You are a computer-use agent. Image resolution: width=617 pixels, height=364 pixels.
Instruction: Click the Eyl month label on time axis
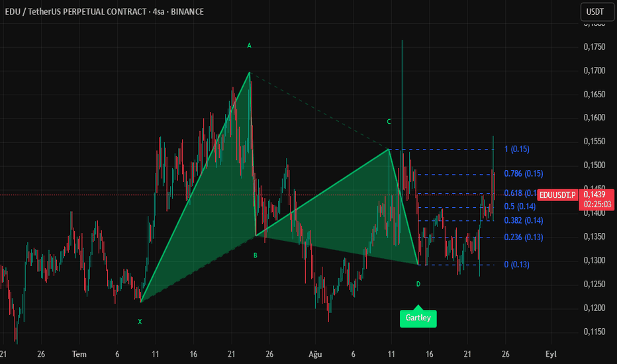[x=549, y=354]
